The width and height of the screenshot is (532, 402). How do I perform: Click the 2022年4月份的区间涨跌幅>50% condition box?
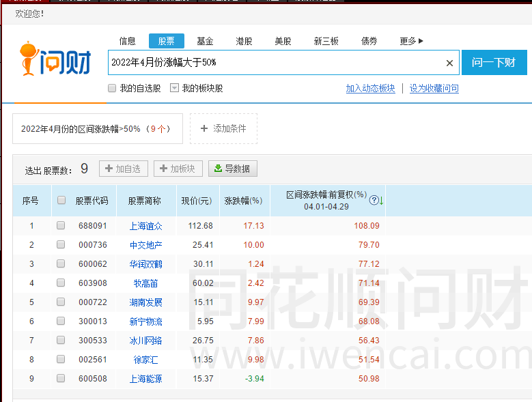click(x=98, y=128)
